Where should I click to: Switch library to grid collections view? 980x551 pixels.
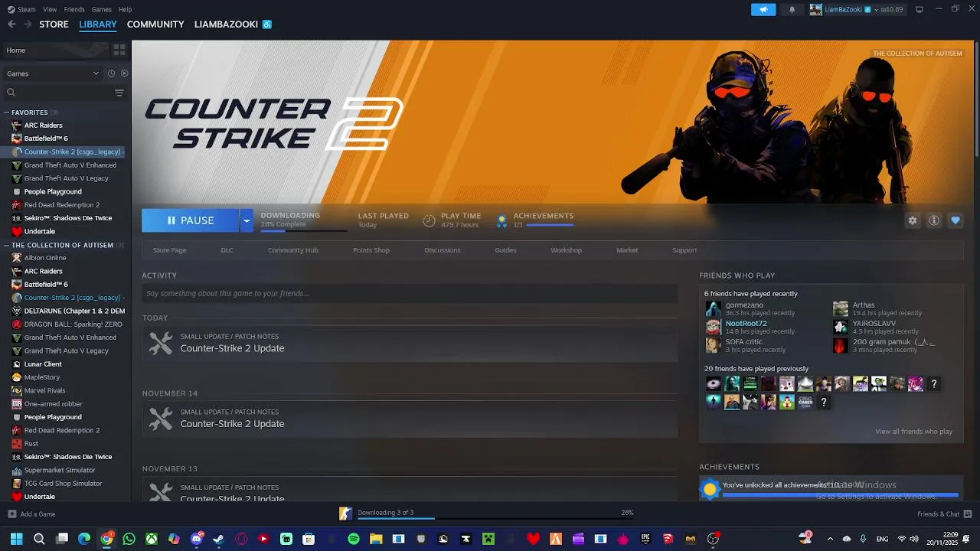(119, 50)
